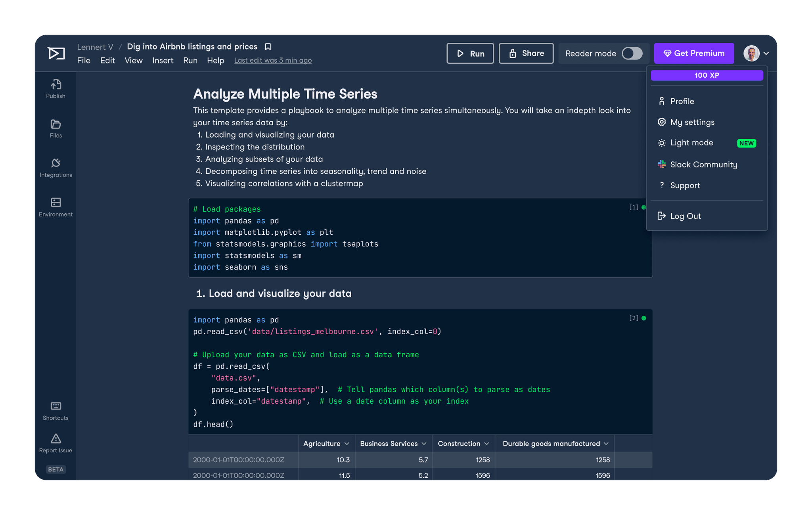Viewport: 812px width, 515px height.
Task: Toggle the Reader mode switch
Action: [x=632, y=54]
